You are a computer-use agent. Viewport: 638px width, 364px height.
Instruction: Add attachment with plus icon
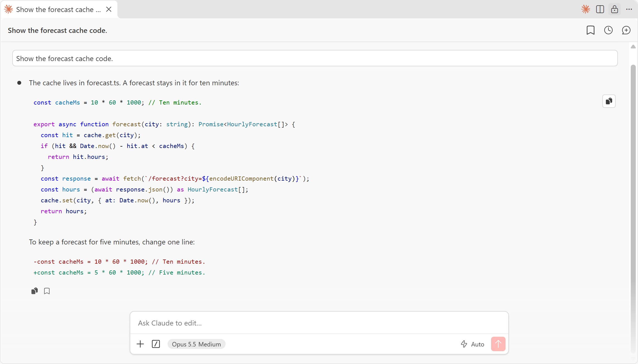[140, 344]
